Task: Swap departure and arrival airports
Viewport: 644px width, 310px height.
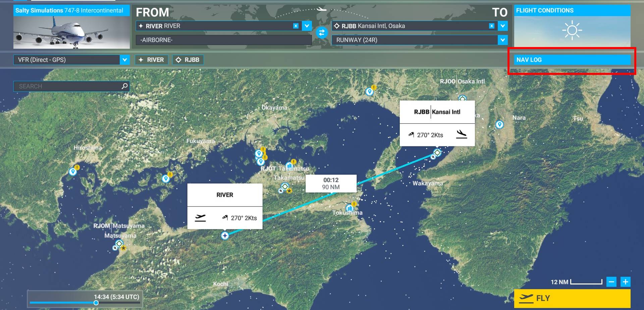Action: 322,33
